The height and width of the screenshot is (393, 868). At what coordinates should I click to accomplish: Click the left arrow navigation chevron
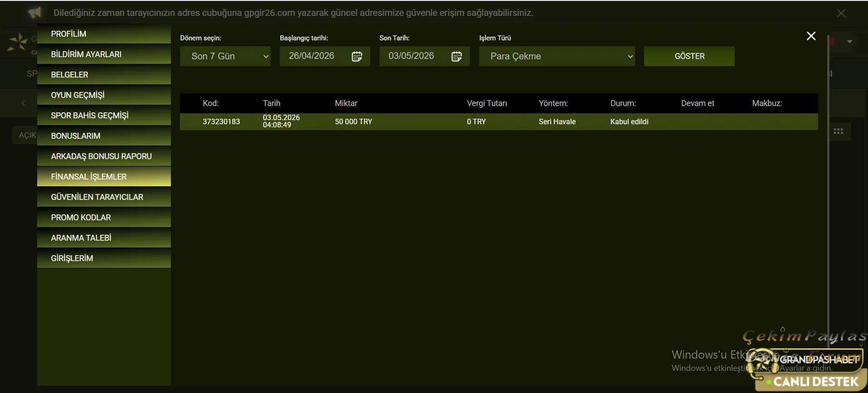point(23,103)
